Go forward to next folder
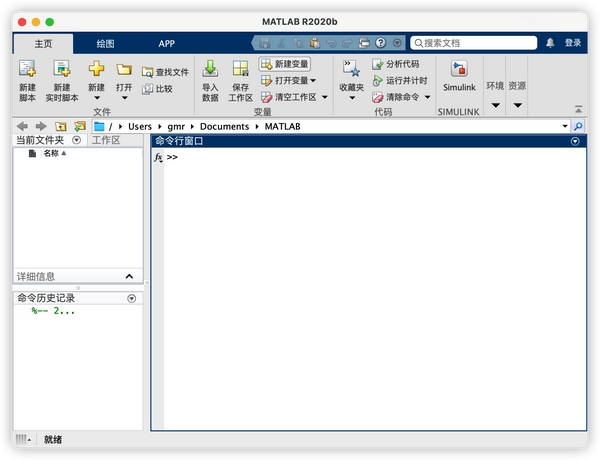Screen dimensions: 600x460 click(x=41, y=126)
